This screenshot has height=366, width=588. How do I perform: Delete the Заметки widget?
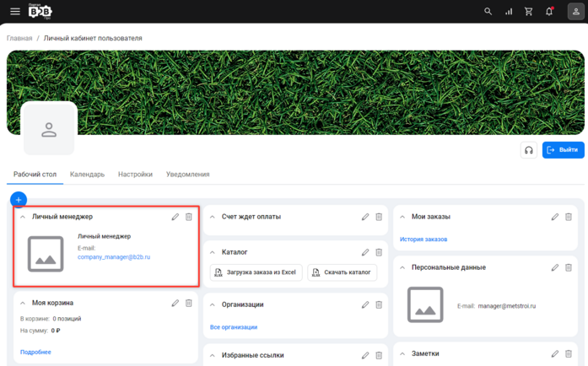click(569, 353)
